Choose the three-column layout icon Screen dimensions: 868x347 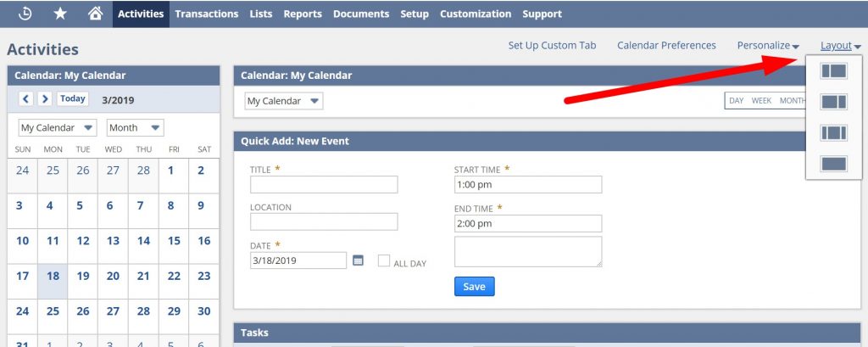(833, 132)
